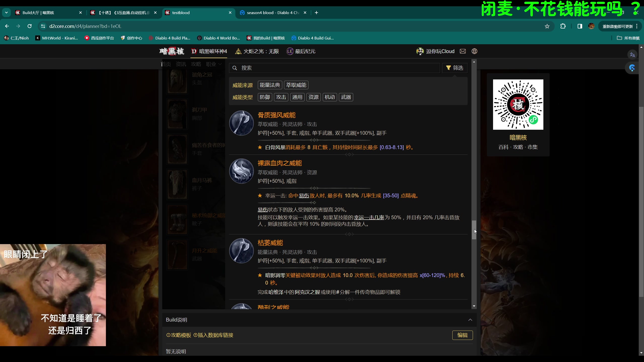Toggle the 防御 type filter tag

265,97
